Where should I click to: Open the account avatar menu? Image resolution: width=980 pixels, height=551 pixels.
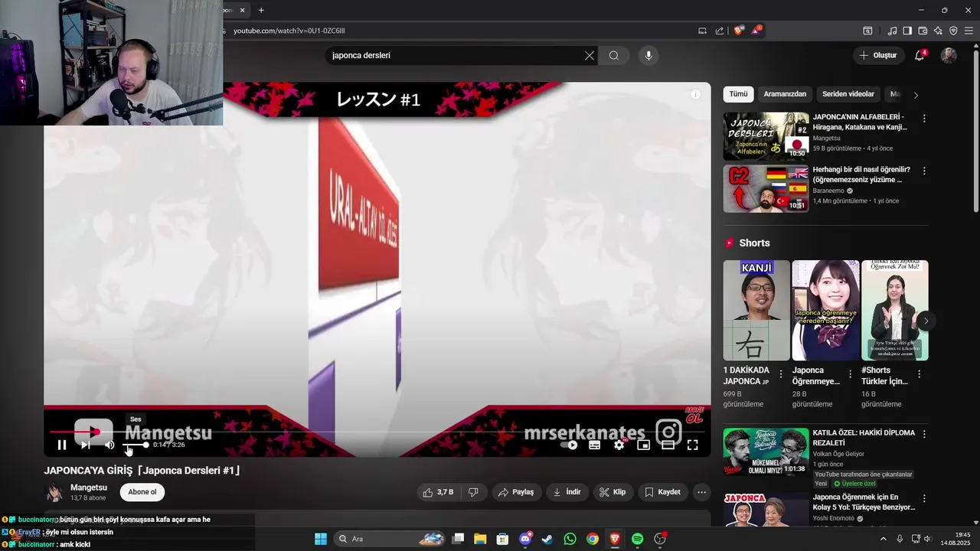[x=949, y=55]
